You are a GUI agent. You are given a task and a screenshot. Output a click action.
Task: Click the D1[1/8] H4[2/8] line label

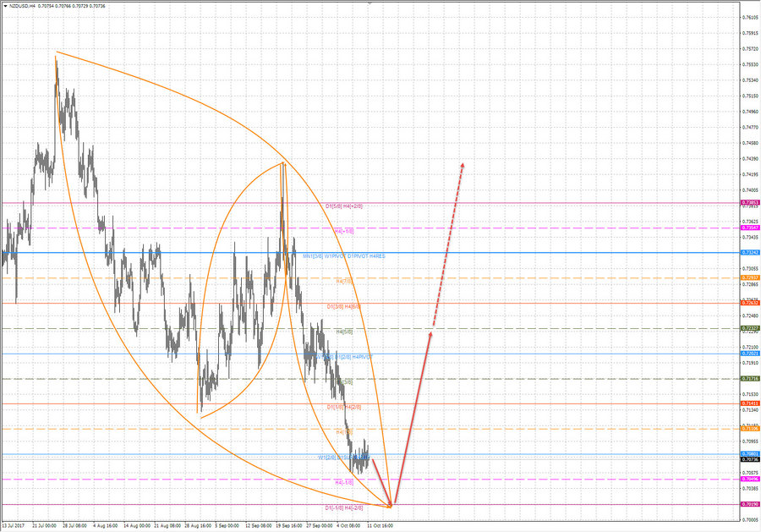coord(344,408)
